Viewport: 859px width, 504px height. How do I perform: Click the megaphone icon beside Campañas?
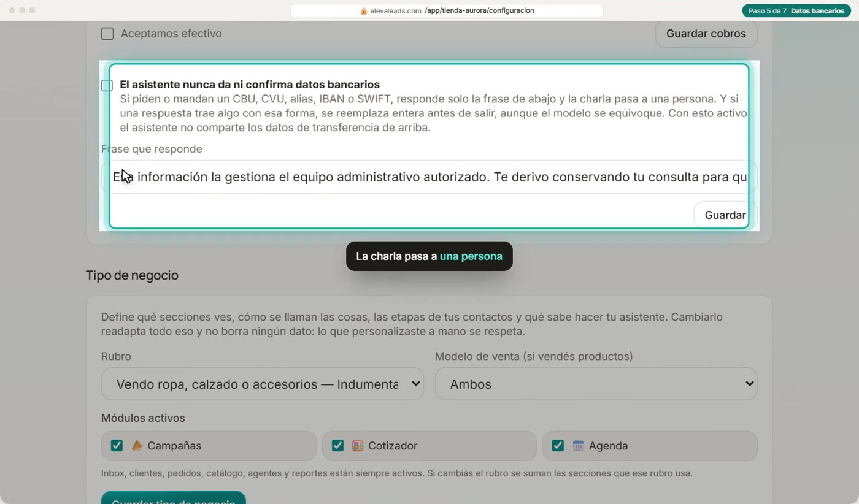137,446
